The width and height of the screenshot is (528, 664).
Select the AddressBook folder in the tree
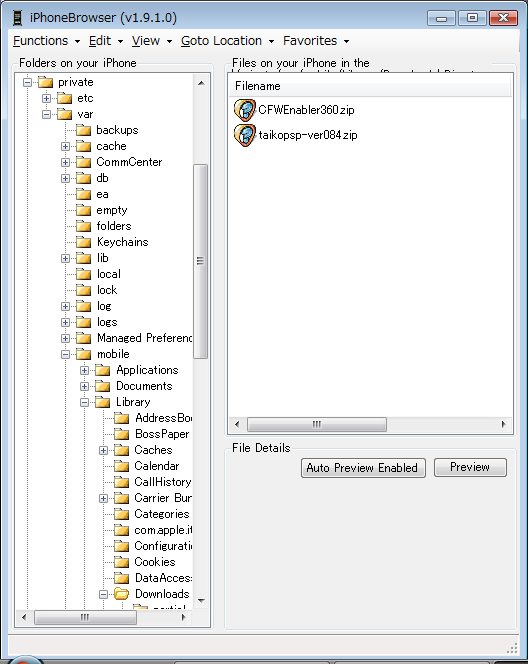point(163,418)
